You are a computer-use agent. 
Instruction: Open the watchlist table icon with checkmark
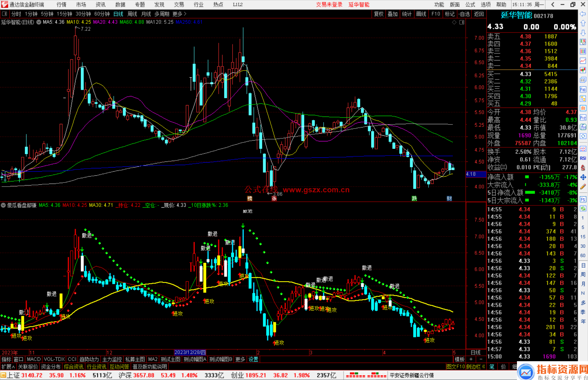pyautogui.click(x=583, y=42)
